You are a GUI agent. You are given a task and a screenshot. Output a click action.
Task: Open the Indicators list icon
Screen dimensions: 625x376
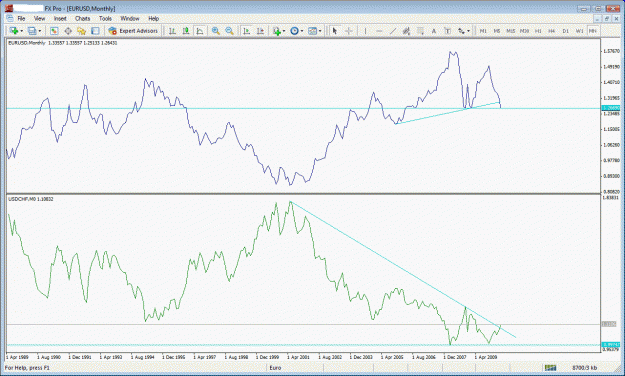tap(277, 31)
